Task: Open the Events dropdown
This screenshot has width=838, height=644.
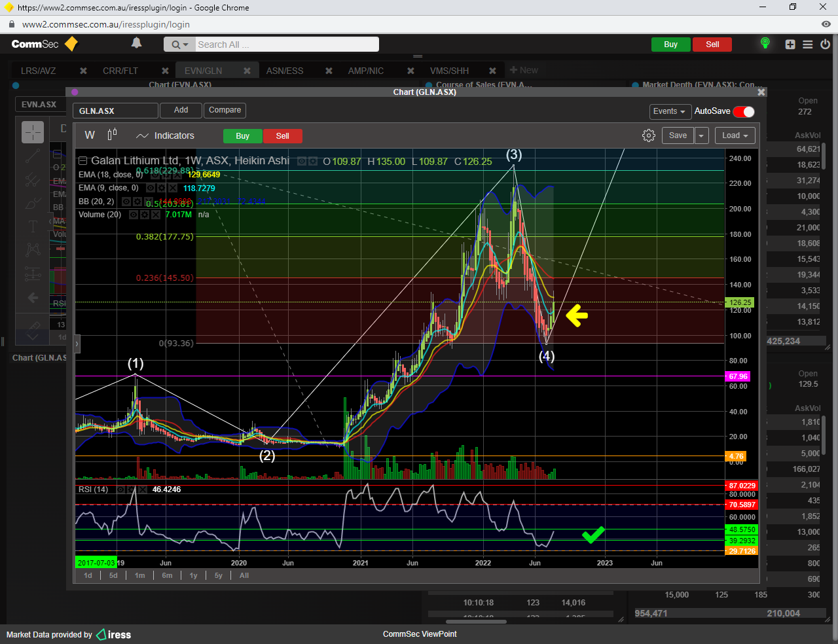Action: [x=669, y=111]
